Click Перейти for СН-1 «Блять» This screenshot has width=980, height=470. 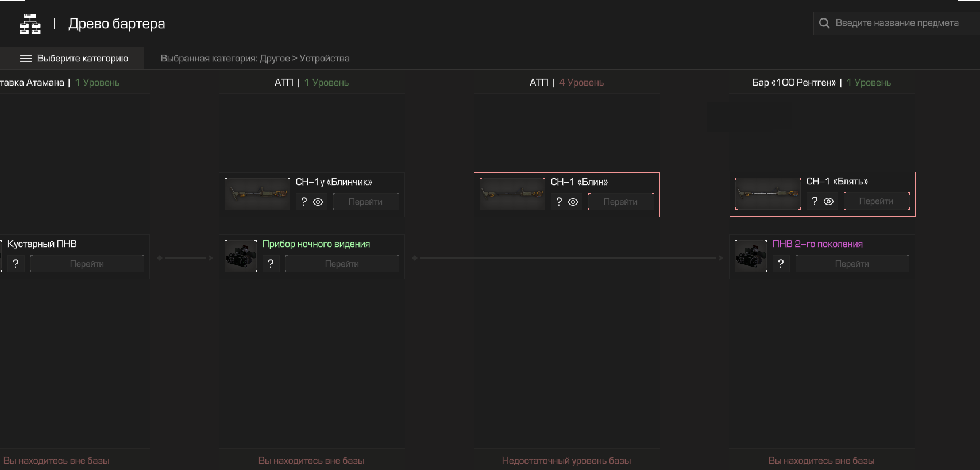click(876, 201)
